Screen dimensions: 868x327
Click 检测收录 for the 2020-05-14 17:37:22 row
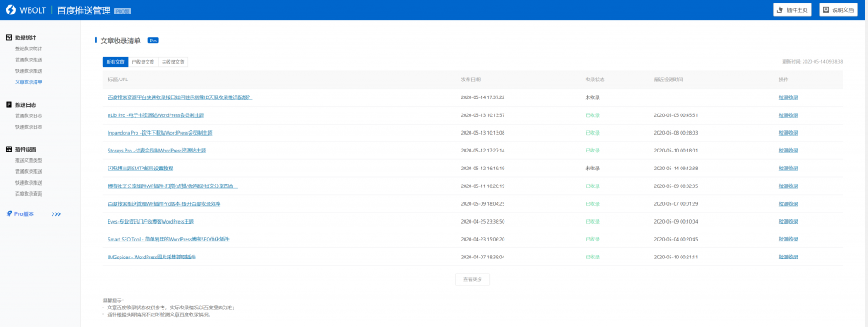(x=788, y=97)
